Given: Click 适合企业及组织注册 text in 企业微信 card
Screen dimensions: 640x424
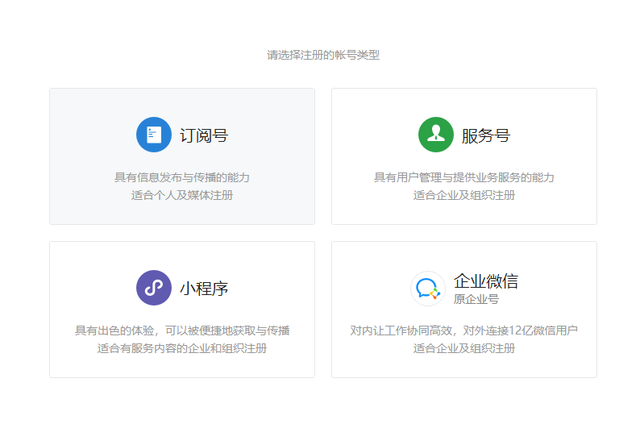Looking at the screenshot, I should click(x=464, y=348).
